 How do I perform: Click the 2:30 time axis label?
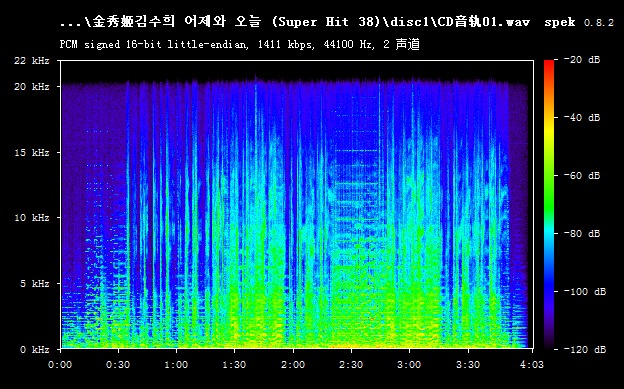(x=351, y=365)
